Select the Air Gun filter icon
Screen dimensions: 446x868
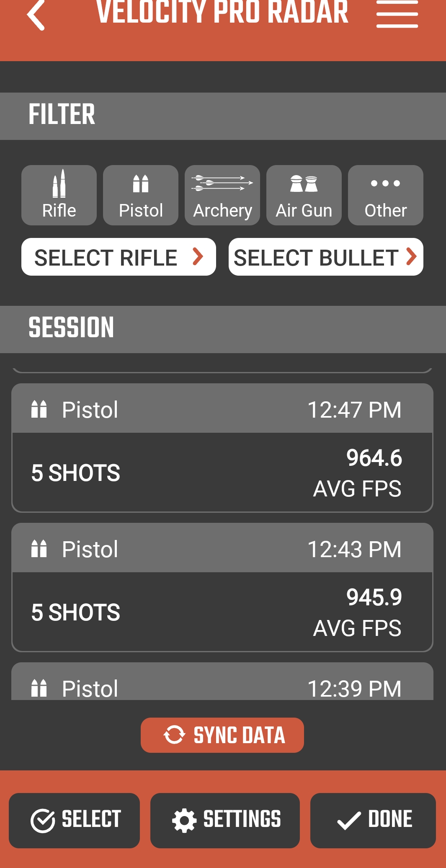pyautogui.click(x=304, y=184)
